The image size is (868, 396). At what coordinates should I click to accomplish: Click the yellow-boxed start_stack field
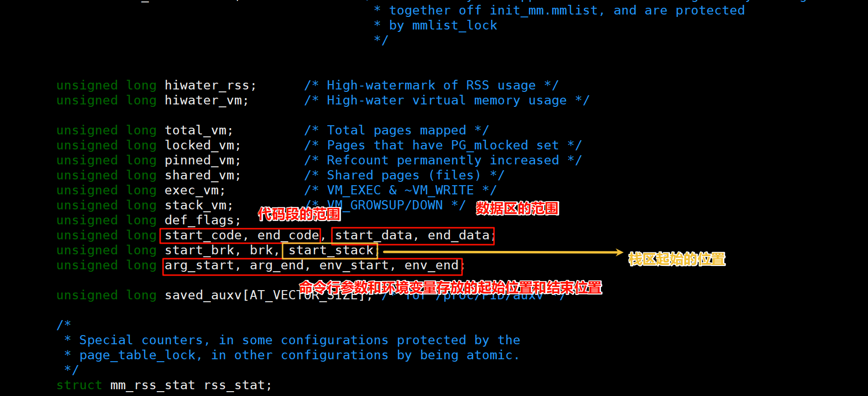click(330, 250)
